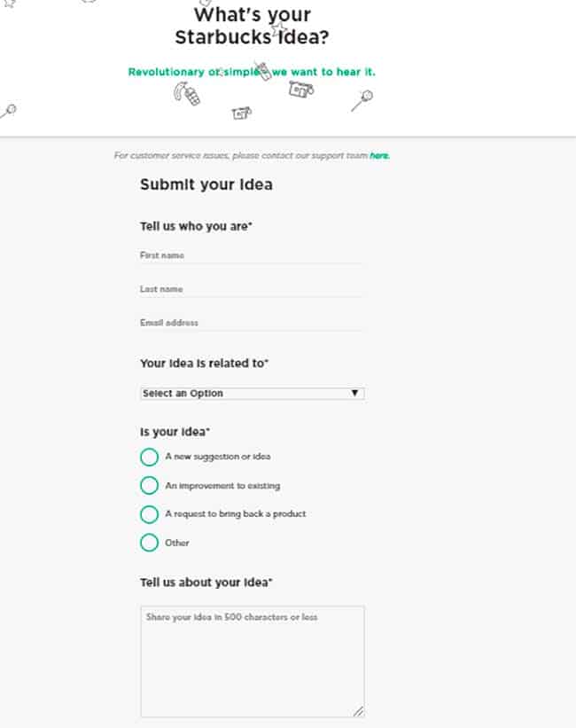Focus the Last name field

252,289
